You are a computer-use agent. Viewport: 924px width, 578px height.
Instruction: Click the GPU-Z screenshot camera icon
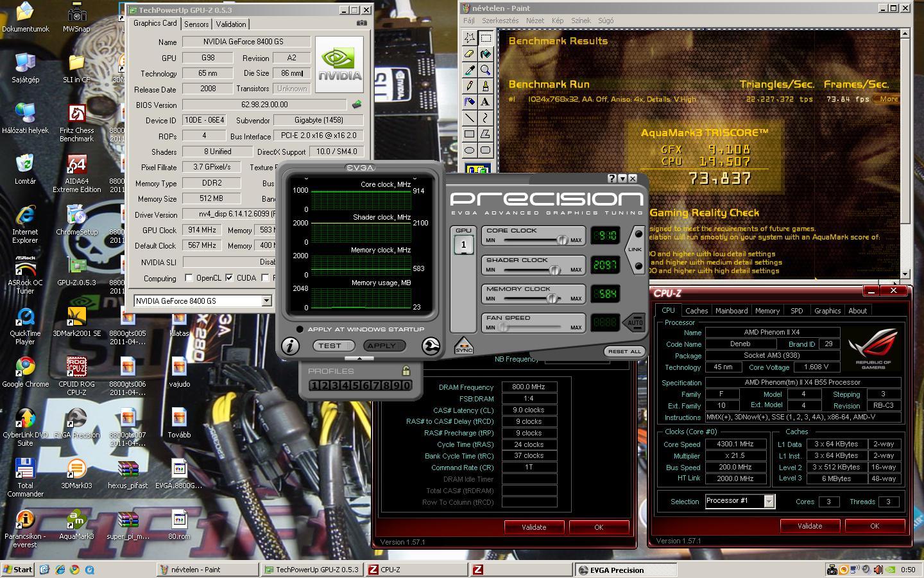pos(362,23)
